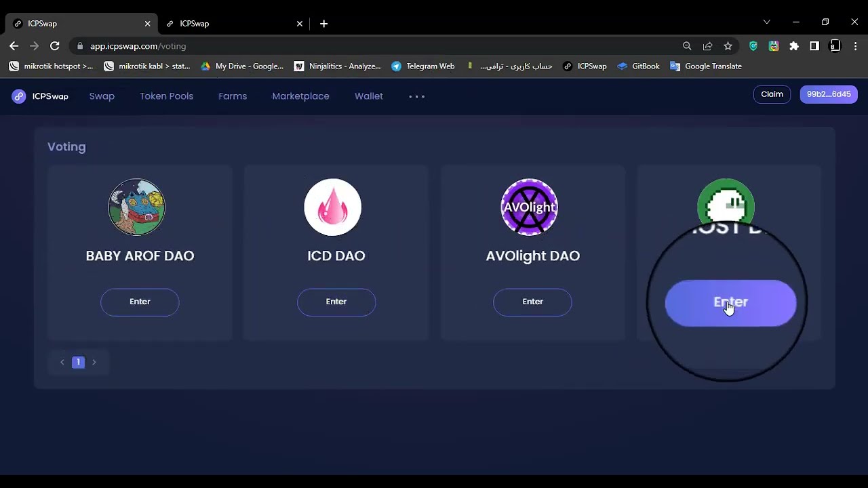Click the zoom magnifier icon in address bar
The width and height of the screenshot is (868, 488).
click(x=687, y=46)
